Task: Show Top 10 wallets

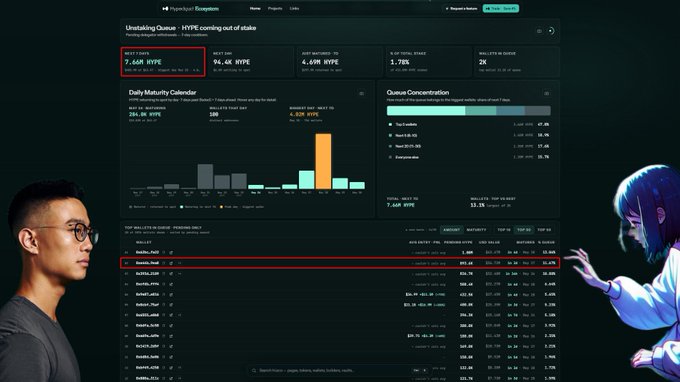Action: click(503, 230)
